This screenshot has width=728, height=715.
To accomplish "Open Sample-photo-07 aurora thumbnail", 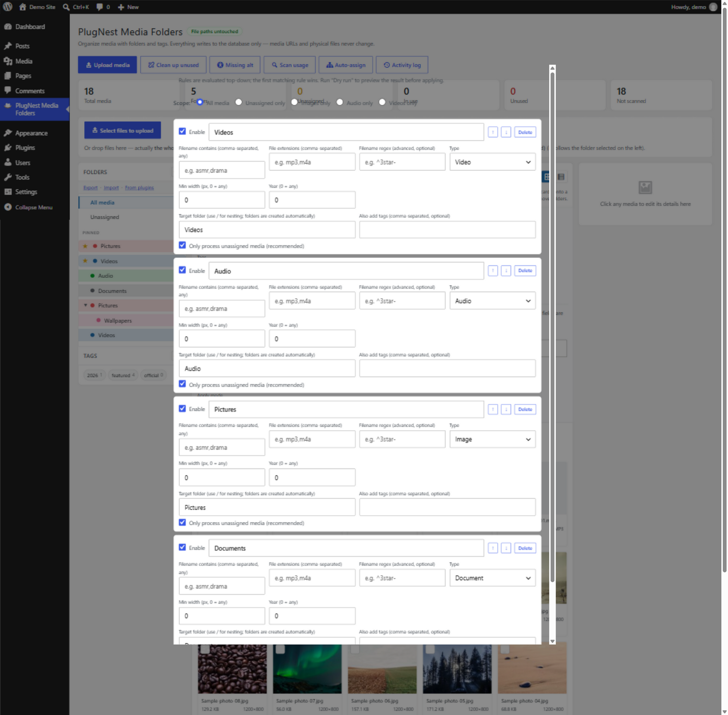I will click(x=307, y=669).
